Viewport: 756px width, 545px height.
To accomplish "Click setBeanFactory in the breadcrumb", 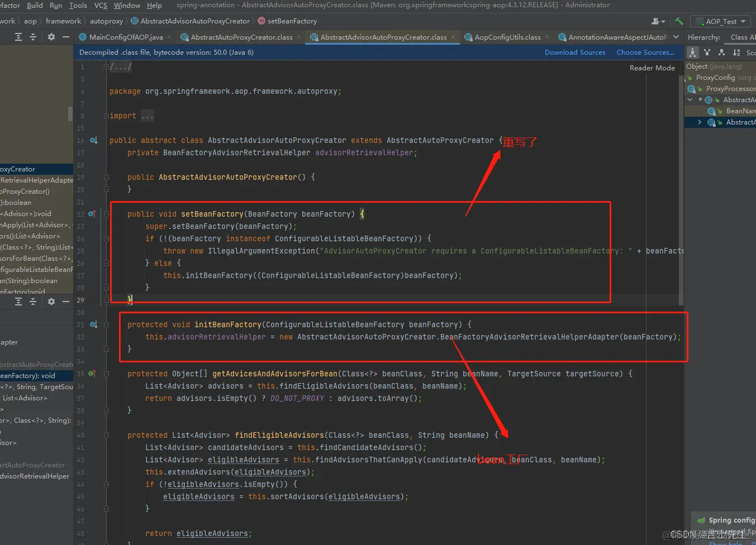I will (x=292, y=21).
